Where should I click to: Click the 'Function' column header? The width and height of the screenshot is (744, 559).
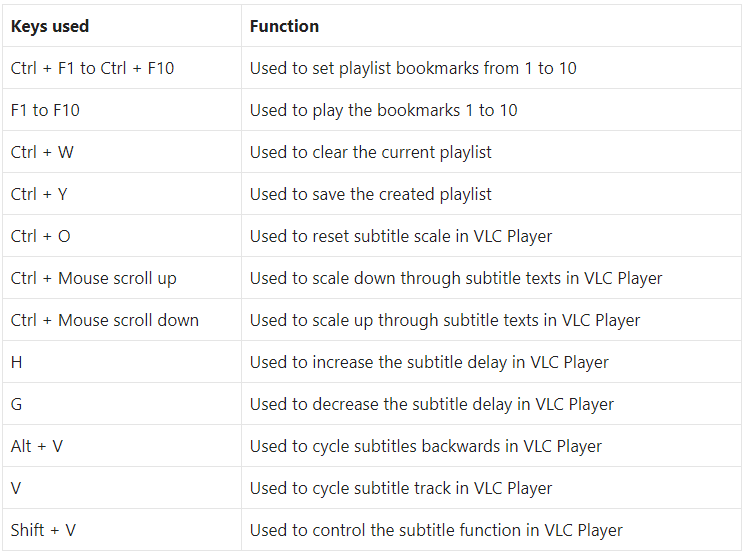[x=284, y=26]
